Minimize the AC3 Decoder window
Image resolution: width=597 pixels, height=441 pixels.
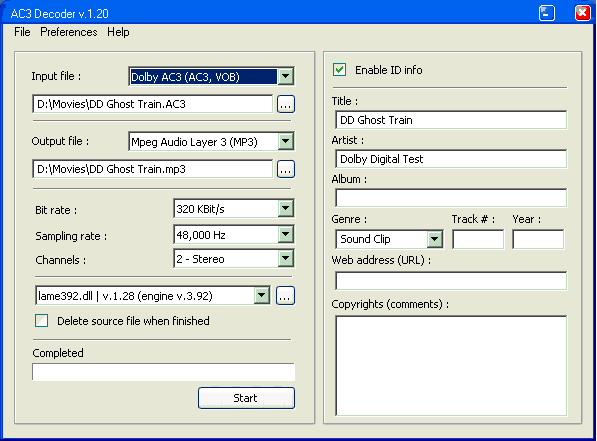(547, 13)
